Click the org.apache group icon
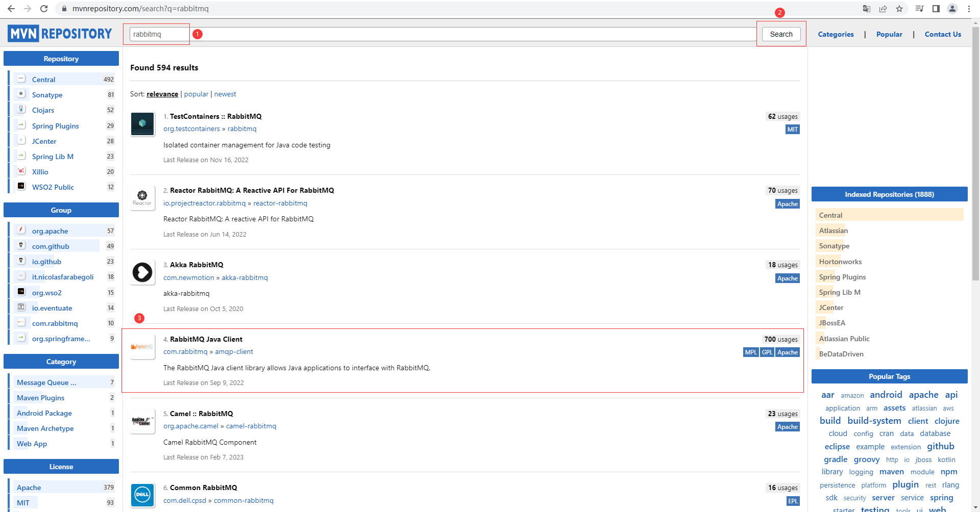Viewport: 980px width, 512px height. click(21, 230)
